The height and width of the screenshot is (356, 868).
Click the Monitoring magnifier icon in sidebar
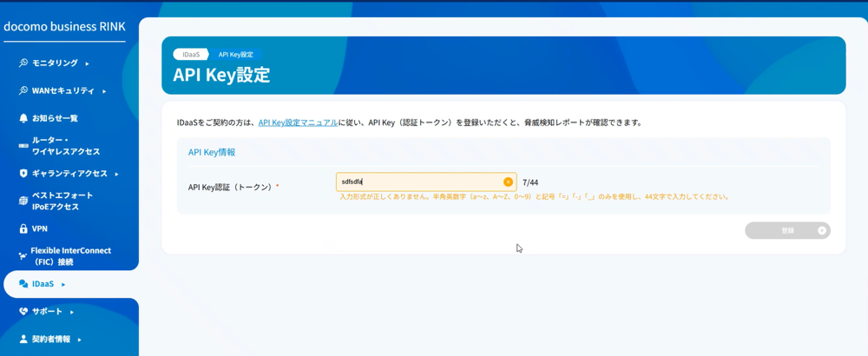pos(23,63)
